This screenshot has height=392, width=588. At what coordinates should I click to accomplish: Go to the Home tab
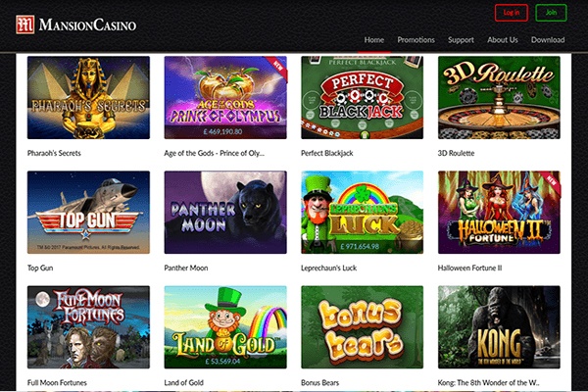(374, 40)
